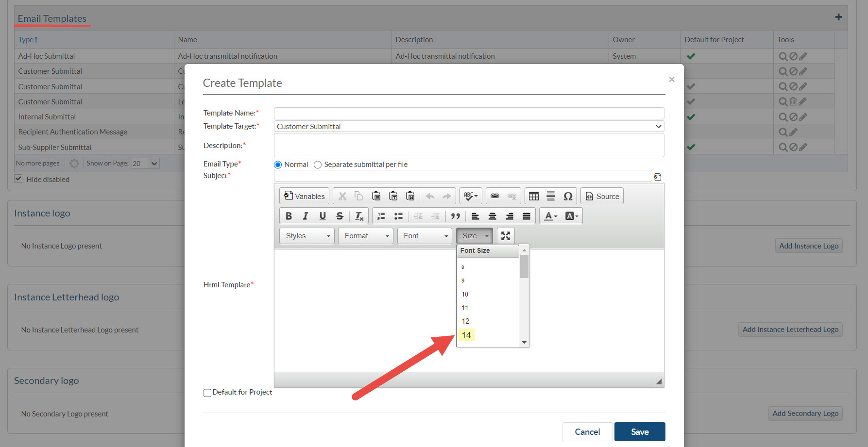Click the Block Quote icon
Viewport: 868px width, 447px height.
coord(455,216)
